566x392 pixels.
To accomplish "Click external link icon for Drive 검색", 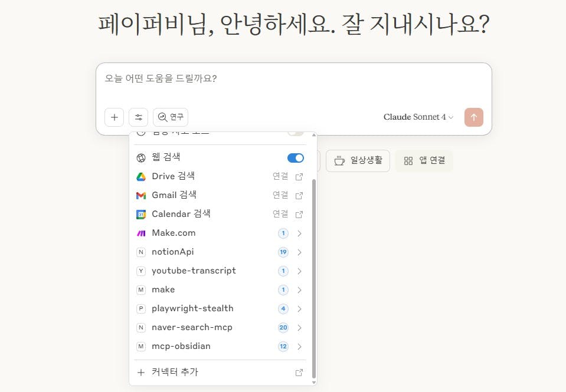I will 299,177.
